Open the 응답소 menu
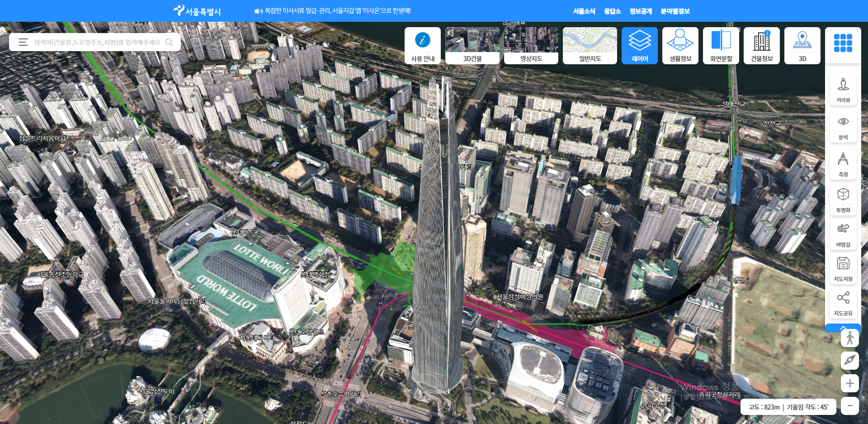Viewport: 868px width, 424px height. (x=613, y=11)
